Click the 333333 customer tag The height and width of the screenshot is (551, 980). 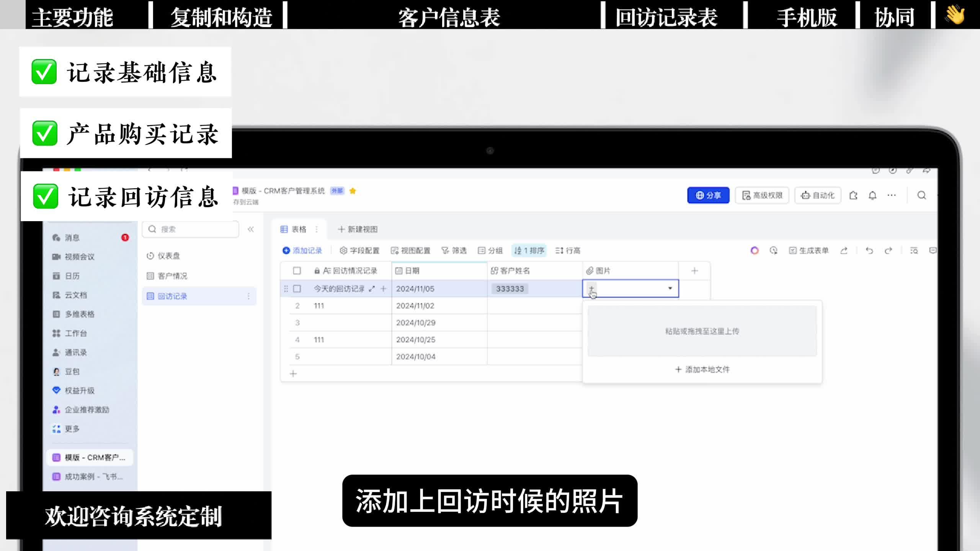510,289
